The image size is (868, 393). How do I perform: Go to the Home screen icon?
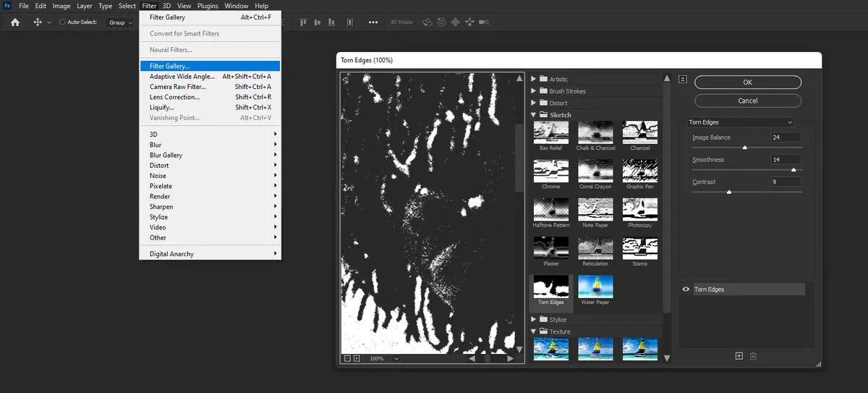(15, 22)
